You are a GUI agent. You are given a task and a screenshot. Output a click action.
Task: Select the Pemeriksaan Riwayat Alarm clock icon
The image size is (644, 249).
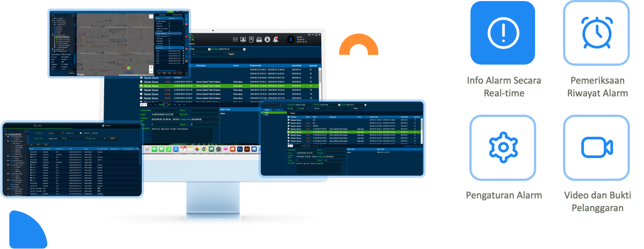pos(596,33)
